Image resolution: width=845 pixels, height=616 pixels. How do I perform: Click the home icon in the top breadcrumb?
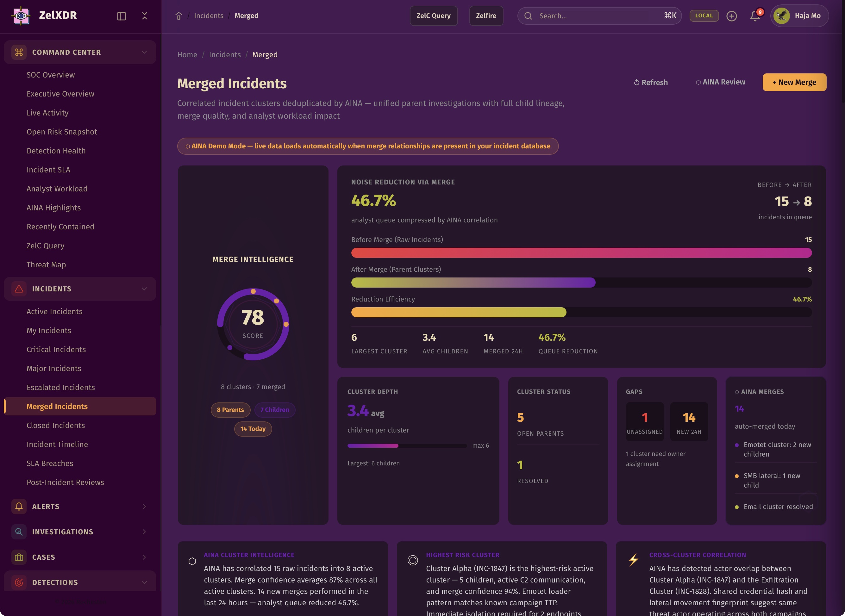pos(178,16)
